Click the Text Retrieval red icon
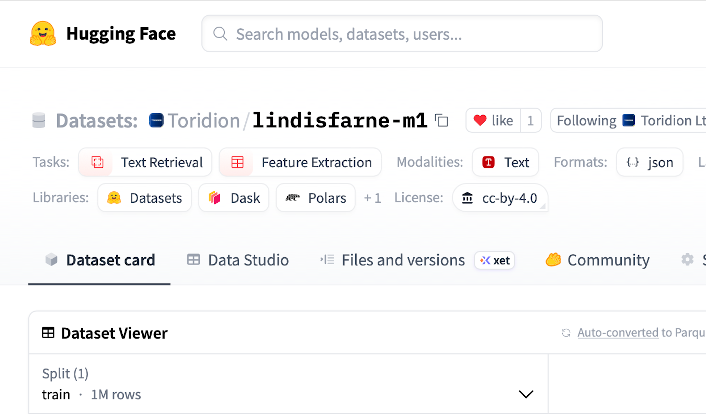 point(97,162)
